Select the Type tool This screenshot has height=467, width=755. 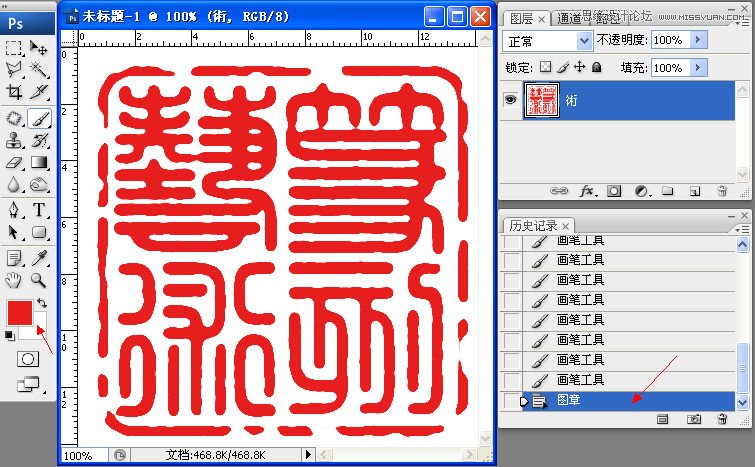tap(39, 210)
